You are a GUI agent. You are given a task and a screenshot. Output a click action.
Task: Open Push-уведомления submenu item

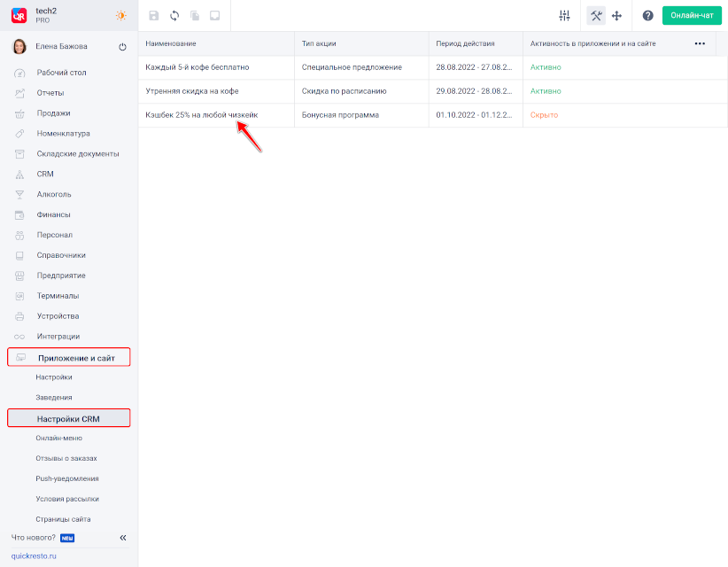pos(67,478)
